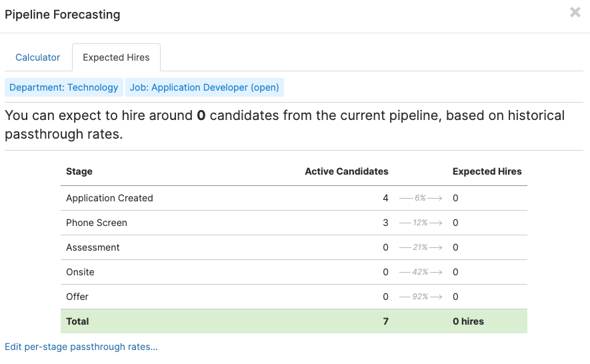Click the Expected Hires column header
The width and height of the screenshot is (590, 364).
pos(487,171)
